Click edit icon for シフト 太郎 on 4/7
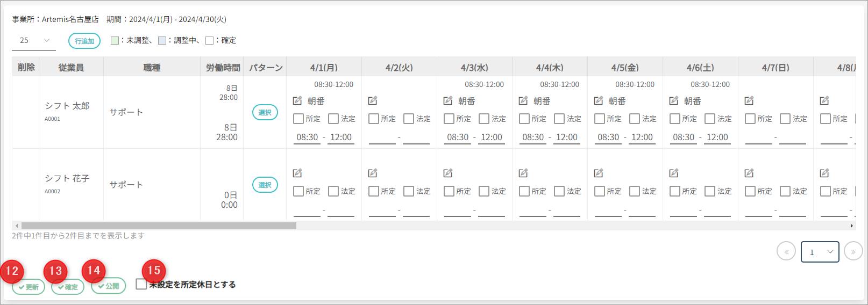868x305 pixels. [x=749, y=100]
